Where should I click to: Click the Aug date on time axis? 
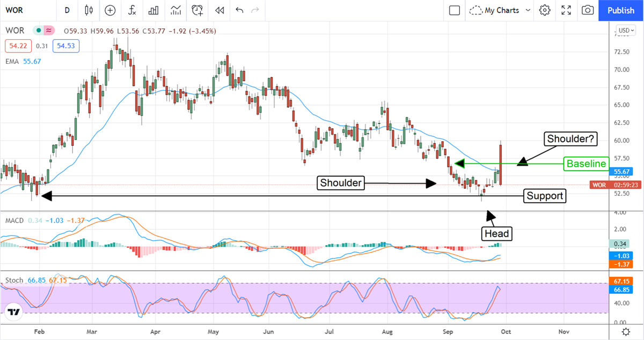(387, 332)
